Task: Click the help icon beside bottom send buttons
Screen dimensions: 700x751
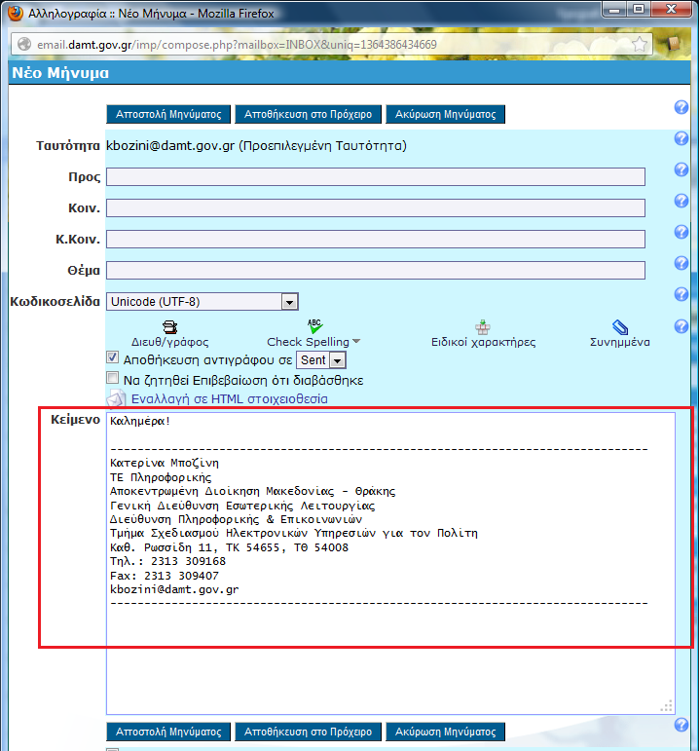Action: point(681,725)
